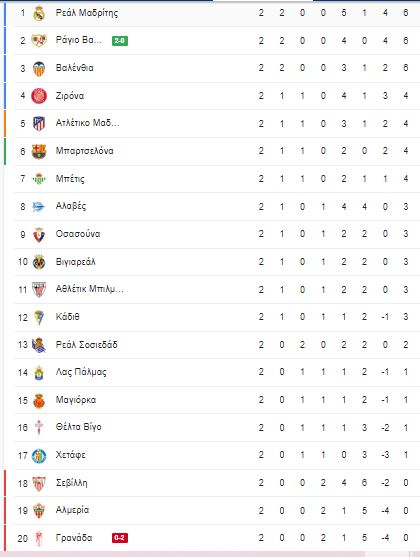Select the Γρανάδα team name
Screen dimensions: 420x557
click(x=74, y=537)
